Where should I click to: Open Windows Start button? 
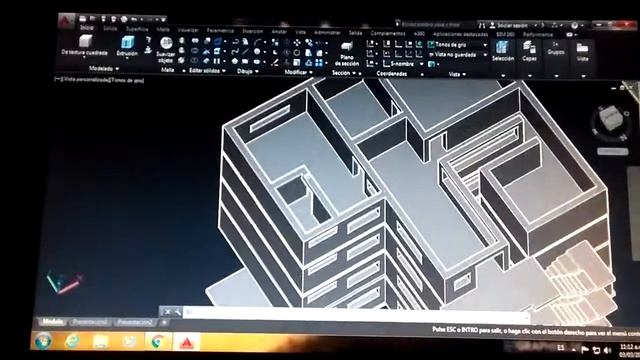(43, 340)
